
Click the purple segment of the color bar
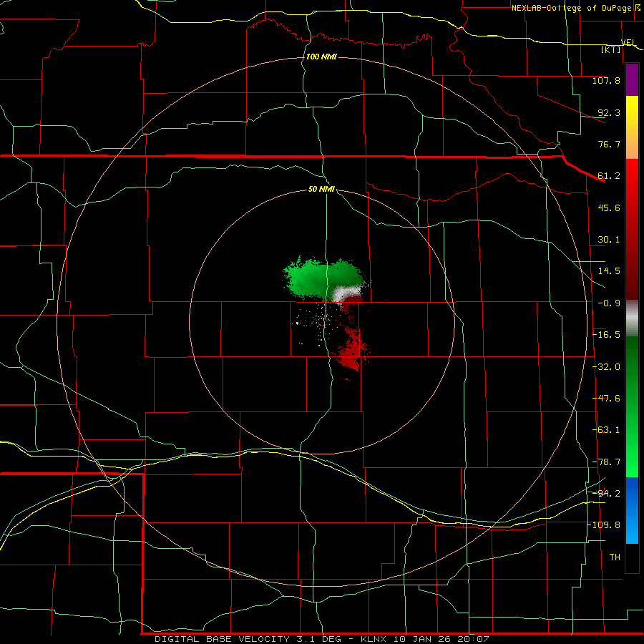(632, 79)
